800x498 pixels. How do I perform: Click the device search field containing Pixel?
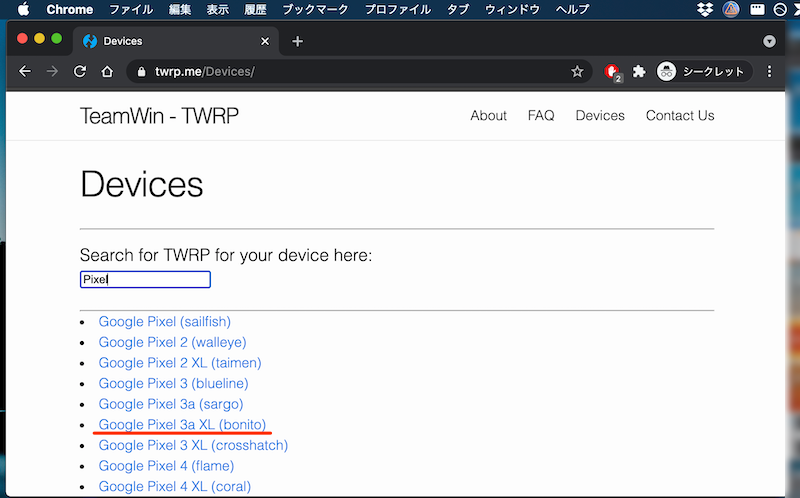click(145, 279)
